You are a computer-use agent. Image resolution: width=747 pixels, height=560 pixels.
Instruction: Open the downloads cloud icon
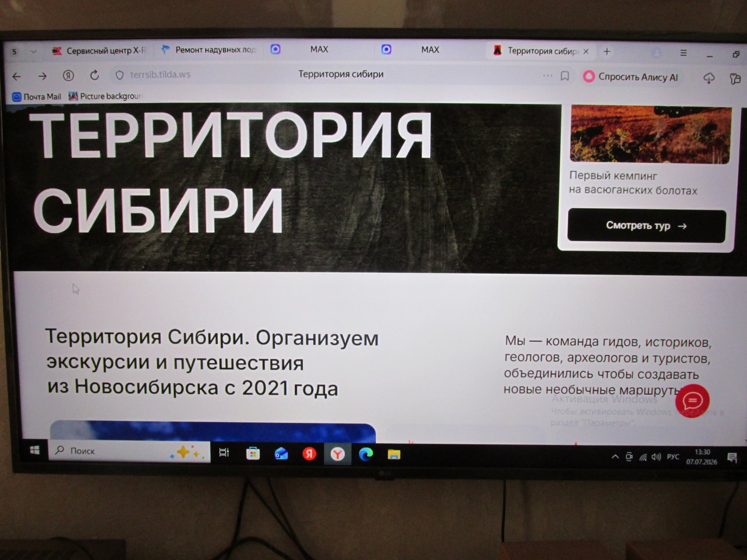pyautogui.click(x=709, y=78)
